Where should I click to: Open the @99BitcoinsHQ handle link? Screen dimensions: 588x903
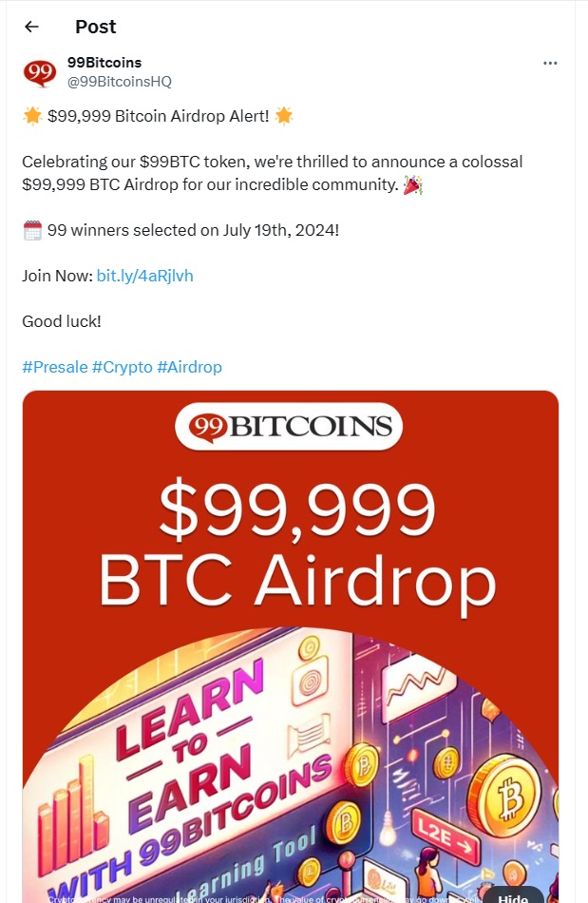[x=119, y=82]
